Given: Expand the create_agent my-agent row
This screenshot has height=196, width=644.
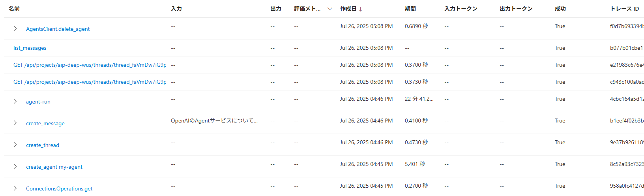Looking at the screenshot, I should pyautogui.click(x=15, y=166).
